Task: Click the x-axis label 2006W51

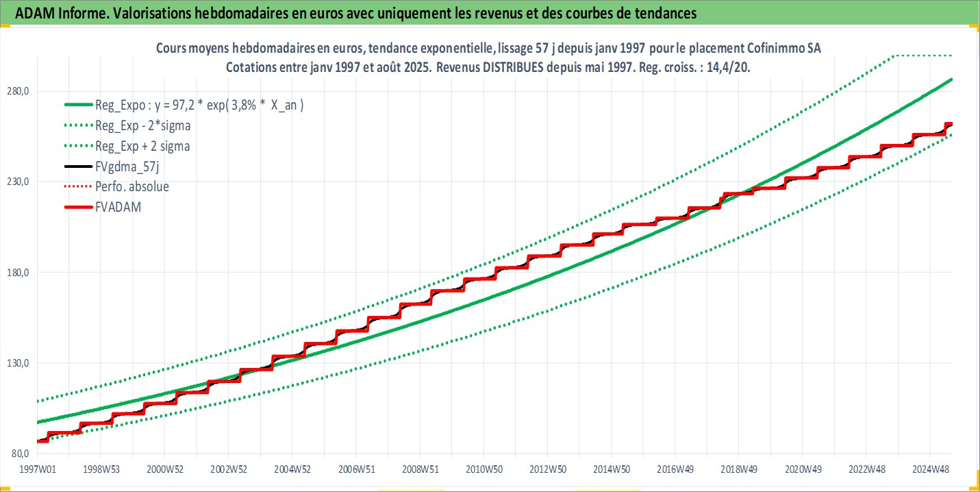Action: (x=355, y=469)
